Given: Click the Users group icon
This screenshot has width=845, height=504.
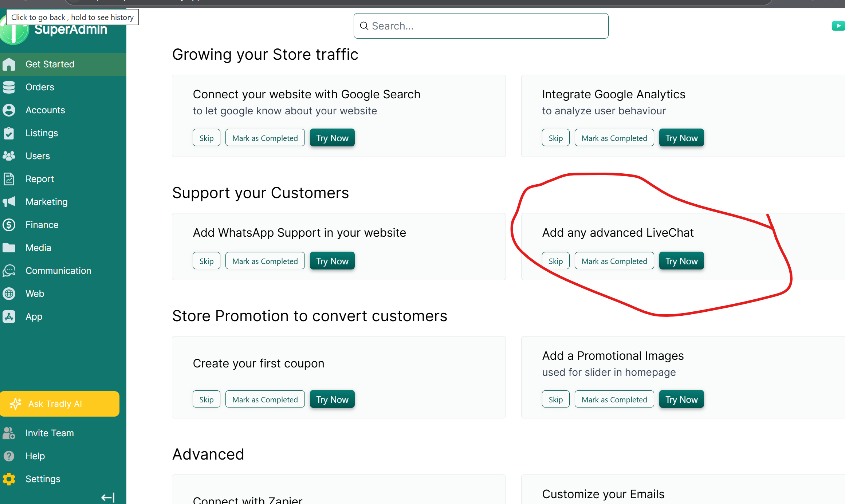Looking at the screenshot, I should point(9,156).
